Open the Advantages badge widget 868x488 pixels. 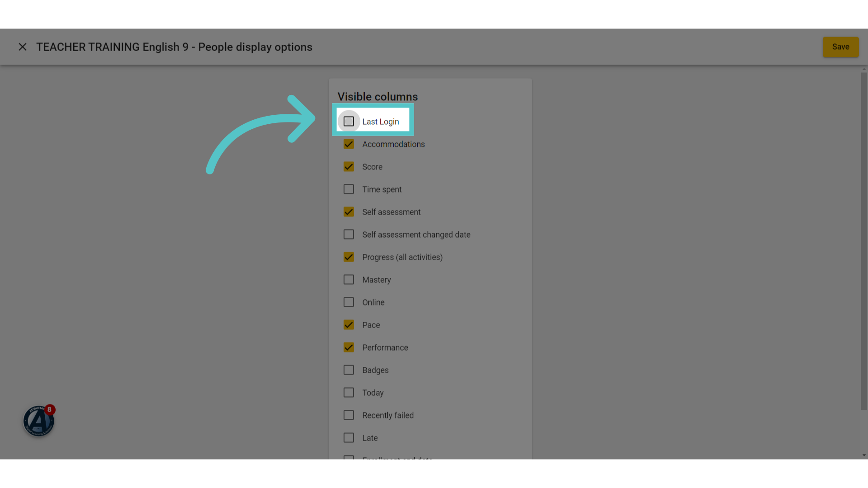point(39,421)
